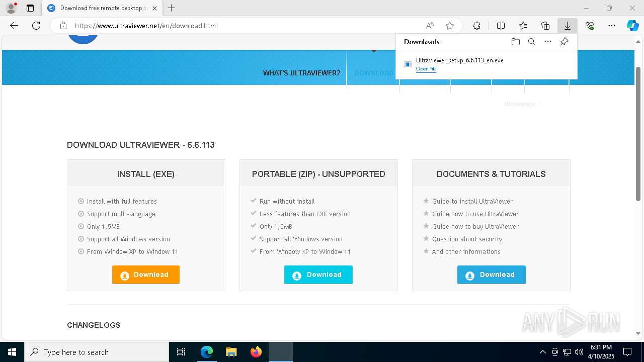Show hidden tray icons chevron
This screenshot has height=362, width=644.
[542, 352]
